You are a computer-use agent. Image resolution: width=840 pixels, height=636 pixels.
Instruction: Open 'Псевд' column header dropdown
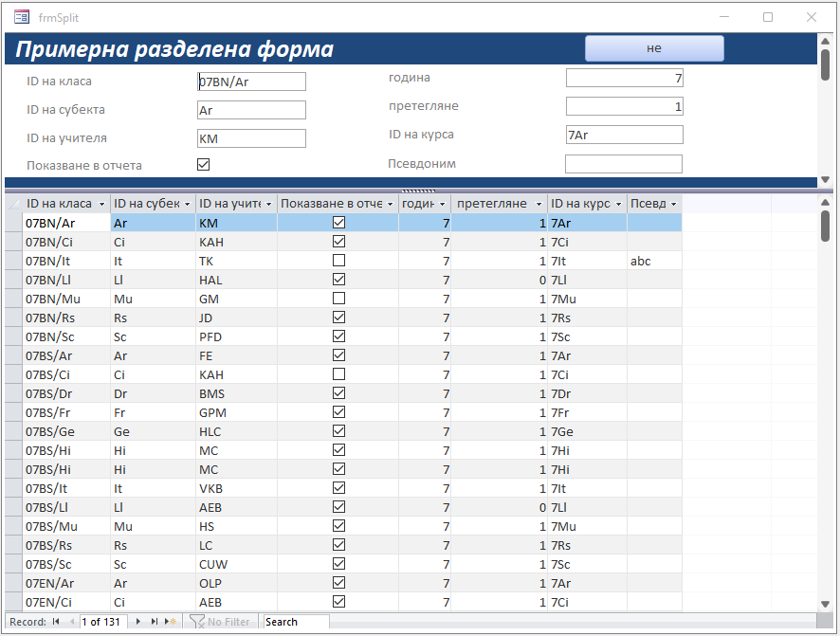tap(673, 204)
